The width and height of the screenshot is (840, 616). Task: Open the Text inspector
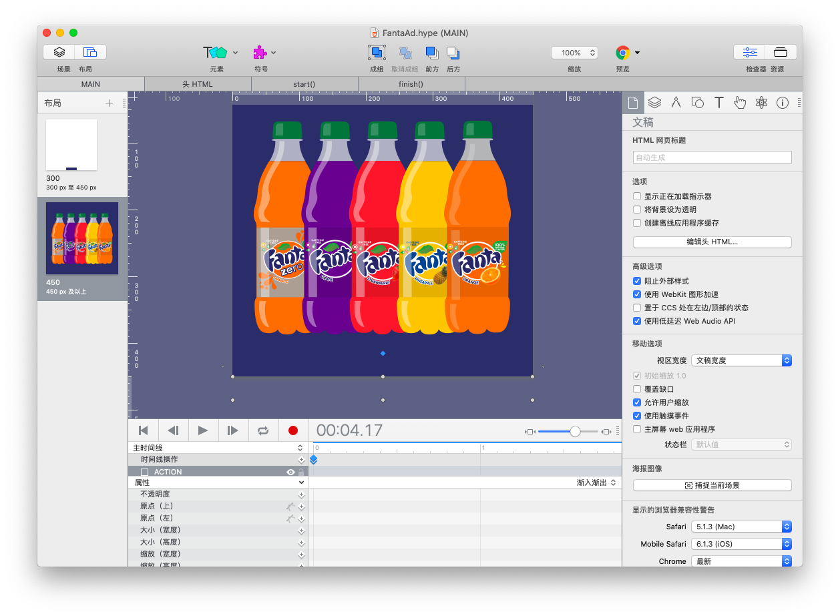tap(718, 102)
